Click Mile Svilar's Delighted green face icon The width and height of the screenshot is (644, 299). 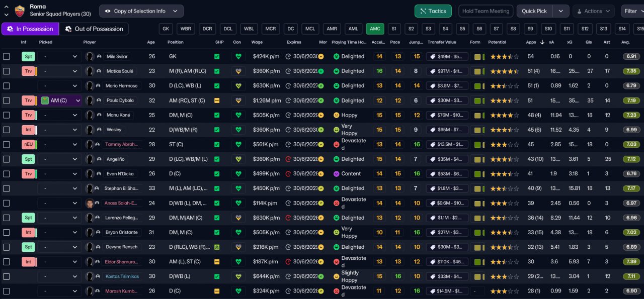[336, 57]
